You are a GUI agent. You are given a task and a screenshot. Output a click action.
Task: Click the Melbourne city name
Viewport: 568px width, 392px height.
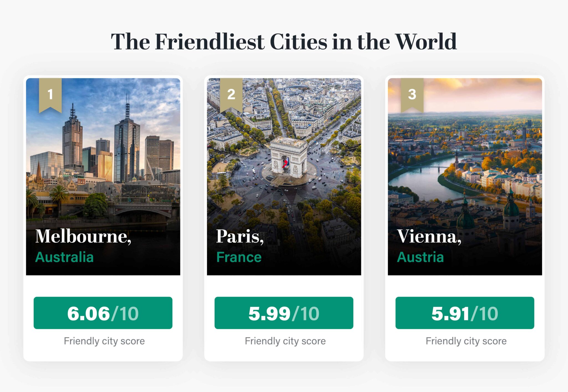coord(83,237)
